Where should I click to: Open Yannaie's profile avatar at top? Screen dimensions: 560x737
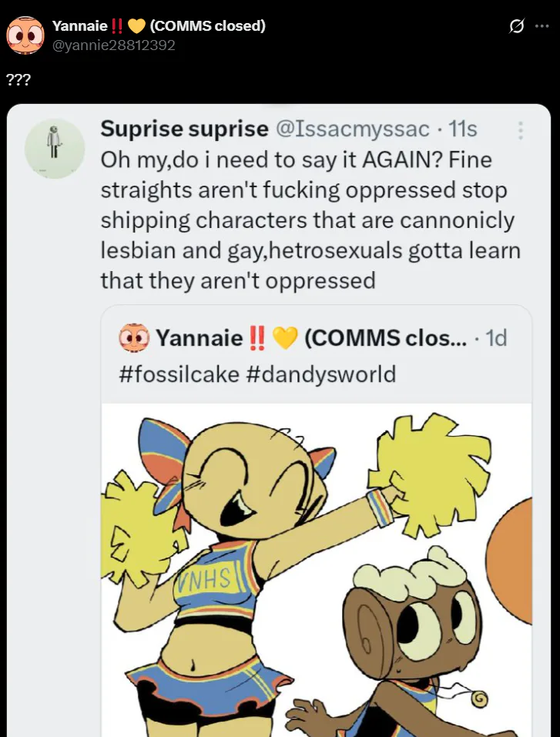click(x=25, y=35)
